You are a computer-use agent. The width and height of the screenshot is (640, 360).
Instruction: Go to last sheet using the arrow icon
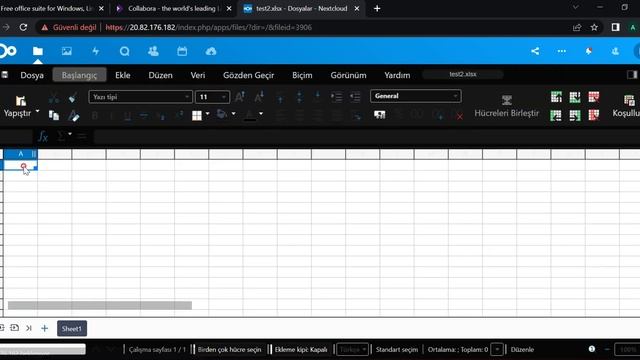tap(29, 328)
